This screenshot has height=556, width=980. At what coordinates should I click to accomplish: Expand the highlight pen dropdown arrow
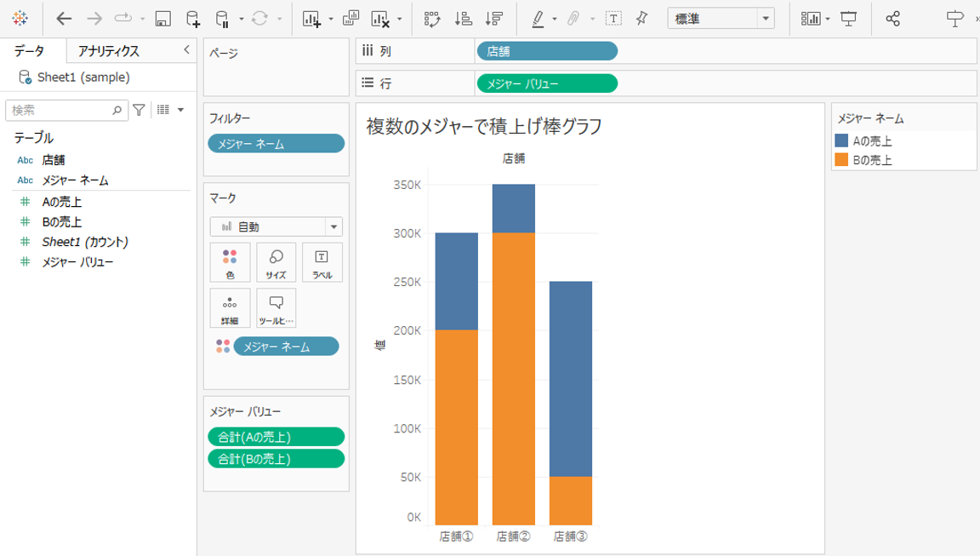(555, 20)
